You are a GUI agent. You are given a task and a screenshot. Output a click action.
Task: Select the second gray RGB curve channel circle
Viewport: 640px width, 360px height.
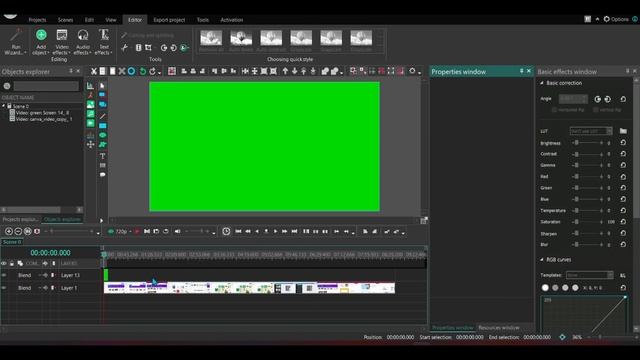tap(555, 288)
